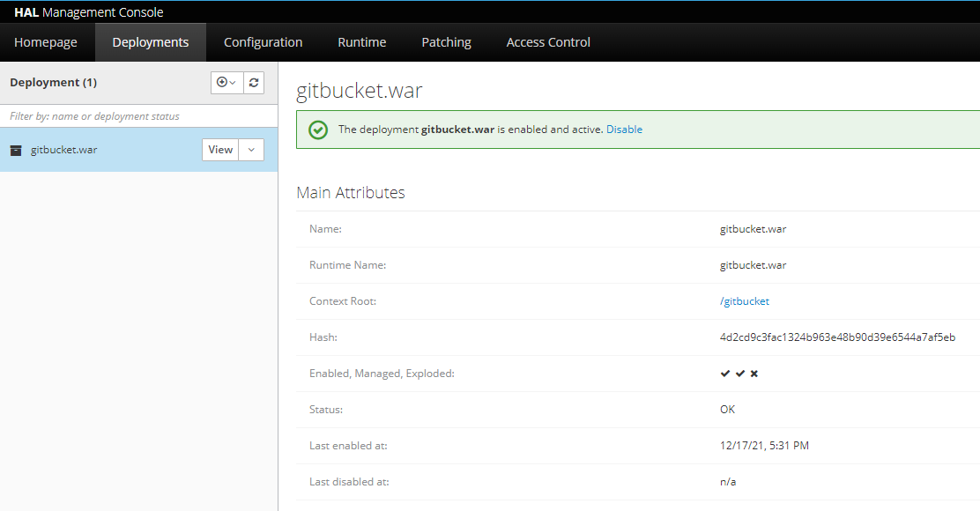This screenshot has width=980, height=511.
Task: Click the gitbucket.war page heading
Action: 360,91
